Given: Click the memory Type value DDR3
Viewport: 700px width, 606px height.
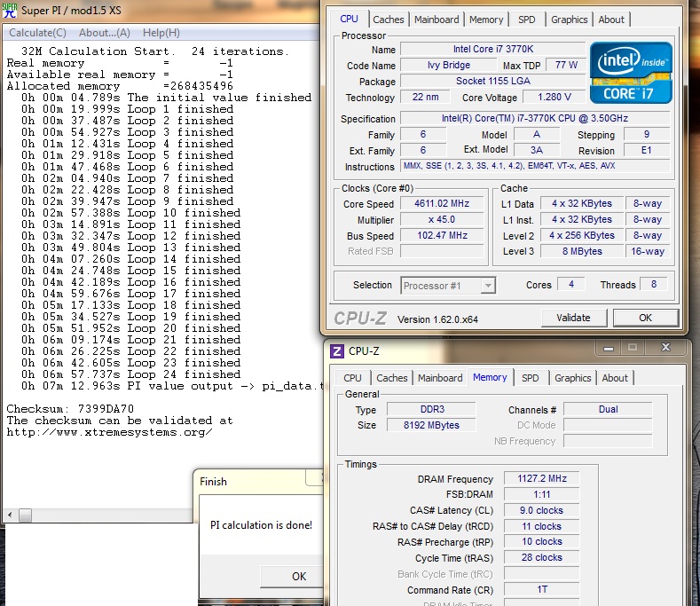Looking at the screenshot, I should 432,410.
